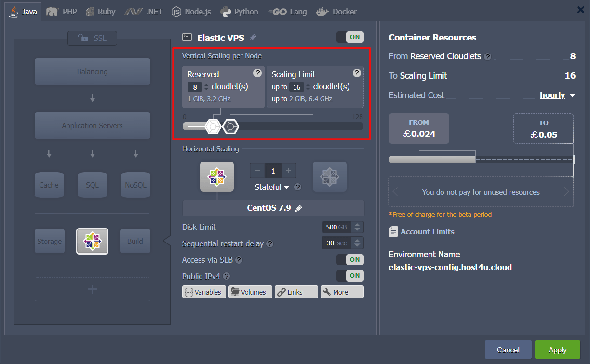Open Links settings via the chain icon
This screenshot has width=590, height=364.
(296, 292)
